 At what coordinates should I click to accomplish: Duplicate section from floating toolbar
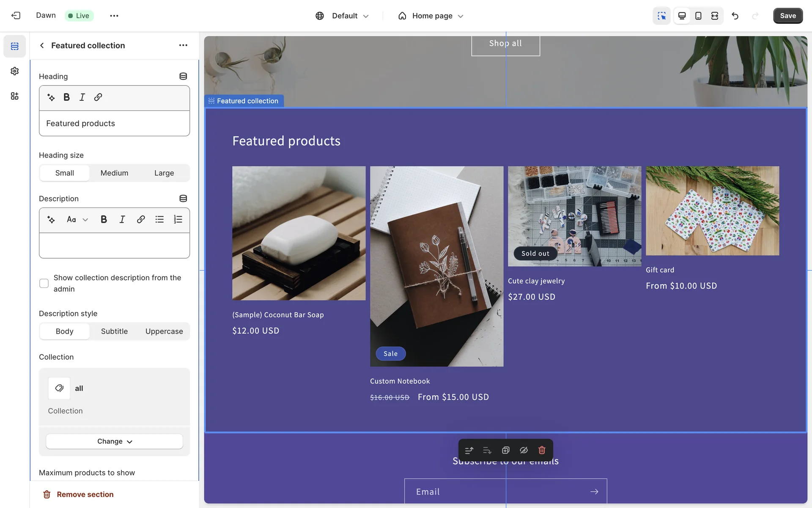tap(505, 450)
